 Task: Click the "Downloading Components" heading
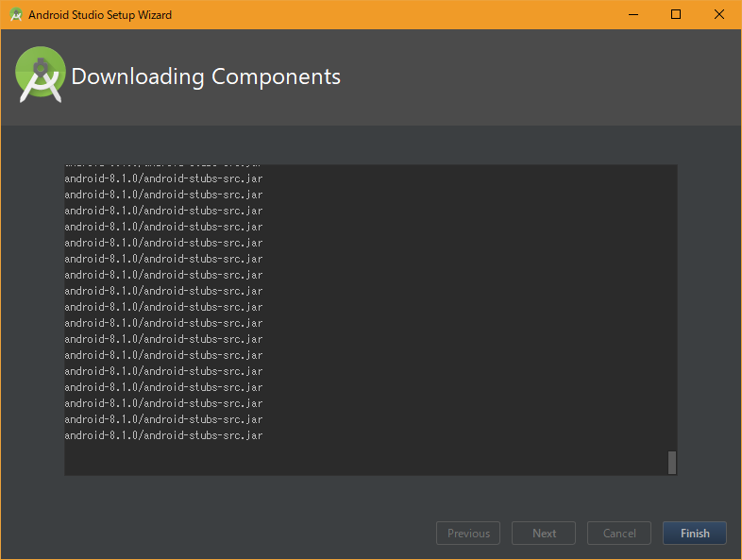click(x=206, y=76)
